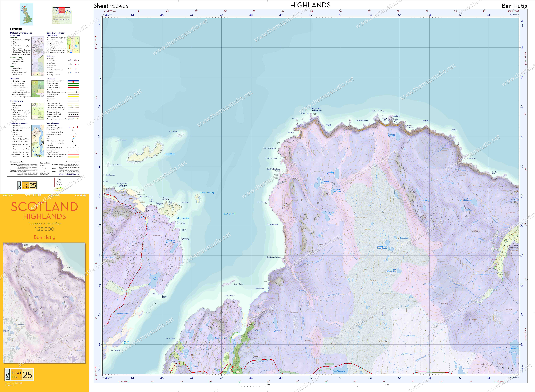Click the Woodland sample swatch in the legend
Image resolution: width=535 pixels, height=392 pixels.
coord(38,89)
